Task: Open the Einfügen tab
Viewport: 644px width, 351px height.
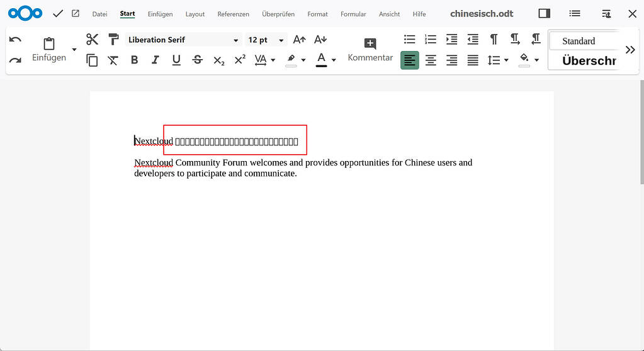Action: tap(160, 14)
